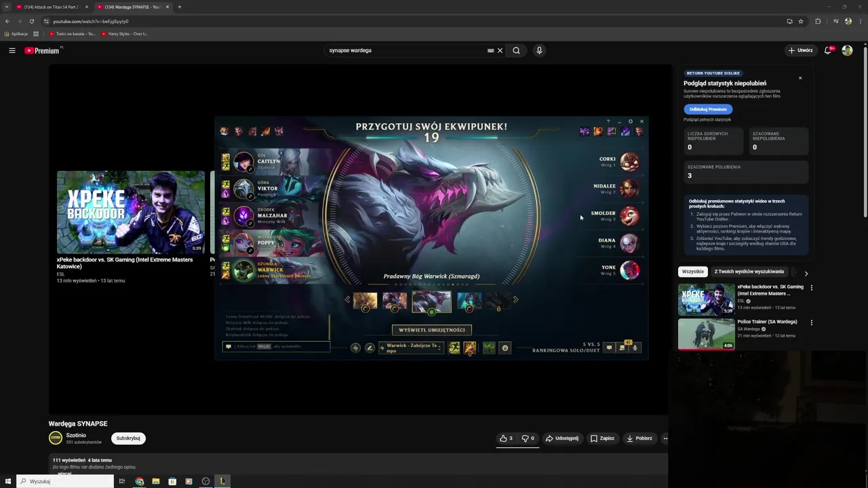Viewport: 868px width, 488px height.
Task: Go back in browser history
Action: (7, 21)
